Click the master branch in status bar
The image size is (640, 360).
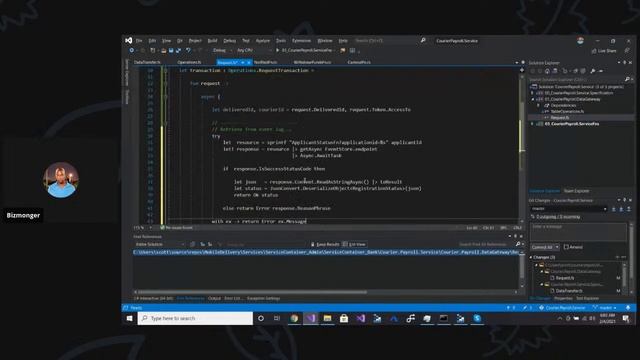(605, 308)
